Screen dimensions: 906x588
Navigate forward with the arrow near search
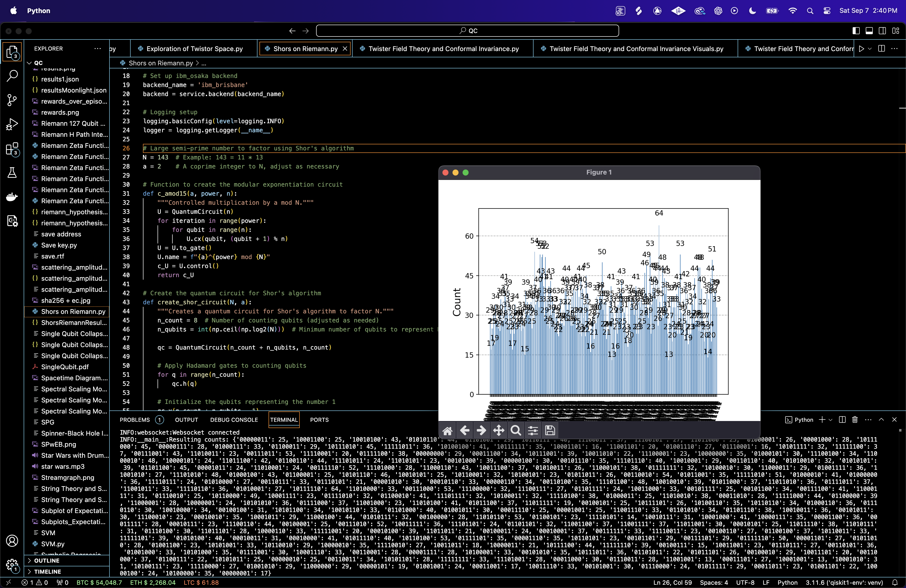click(305, 31)
